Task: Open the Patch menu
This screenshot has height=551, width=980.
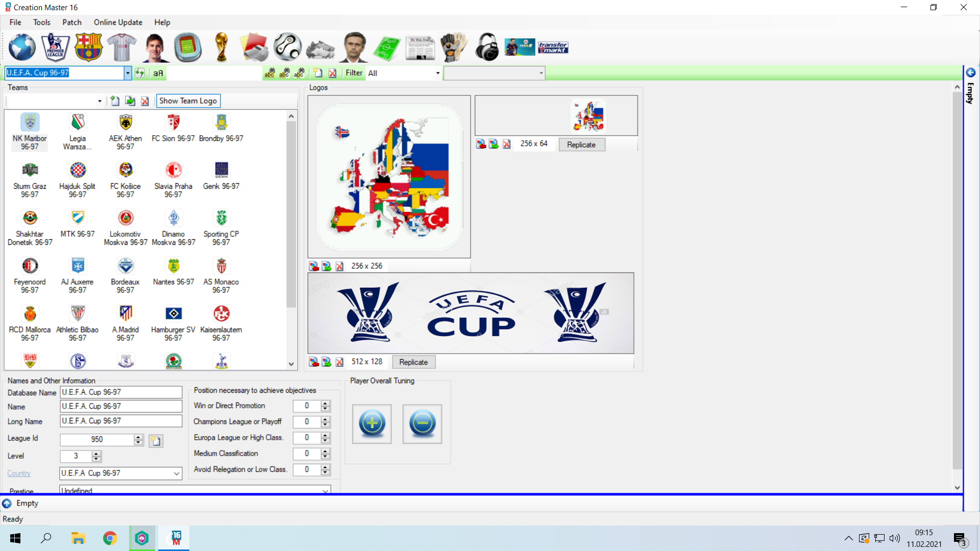Action: point(72,22)
